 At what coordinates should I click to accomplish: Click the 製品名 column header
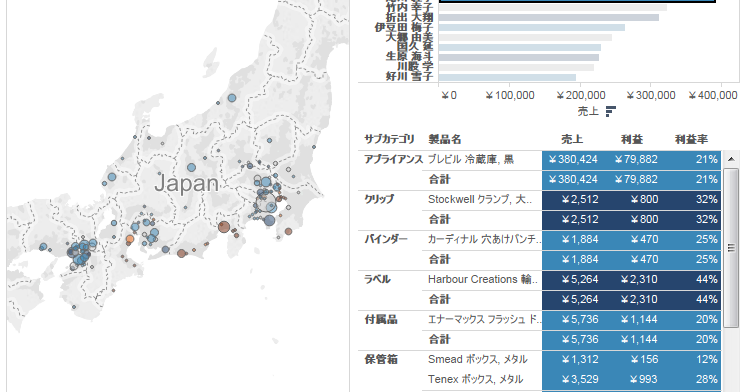(x=444, y=139)
